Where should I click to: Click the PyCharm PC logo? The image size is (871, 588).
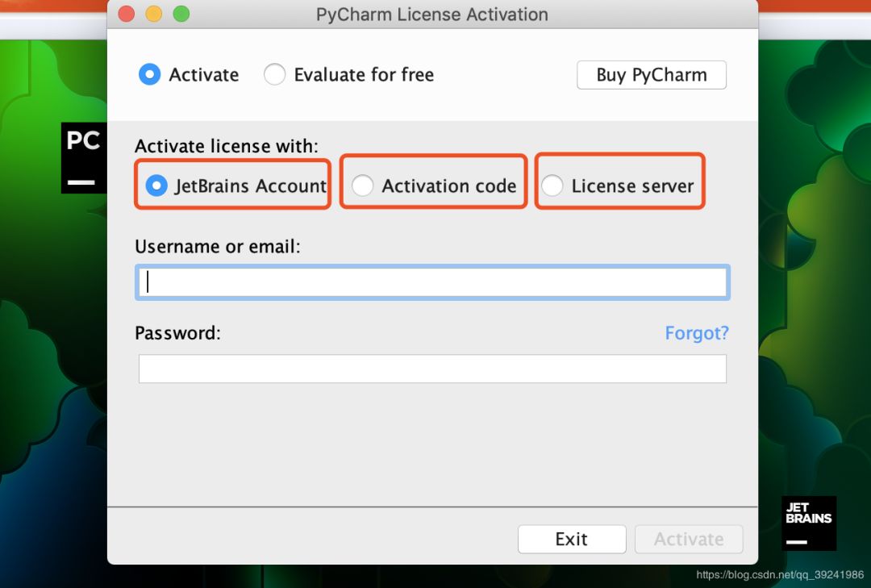(84, 158)
